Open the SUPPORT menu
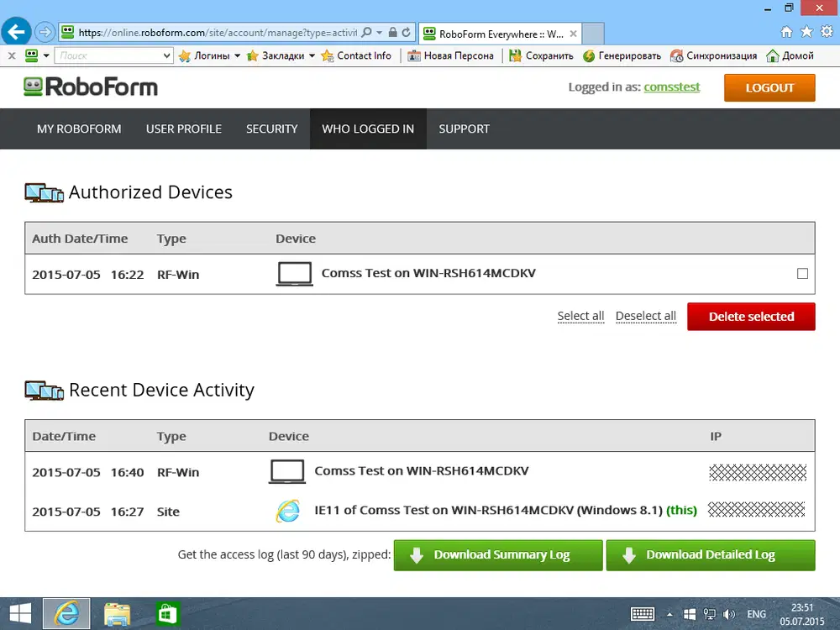Screen dimensions: 840x630 click(464, 129)
